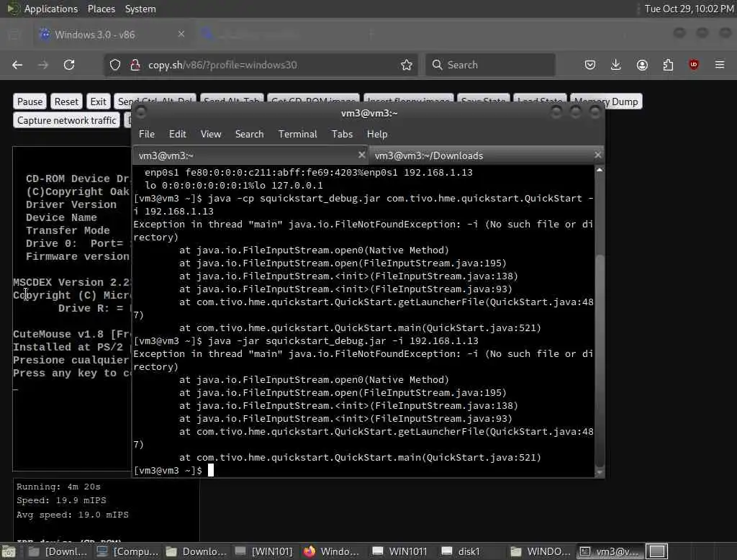
Task: Click the Memory Dump button
Action: (606, 101)
